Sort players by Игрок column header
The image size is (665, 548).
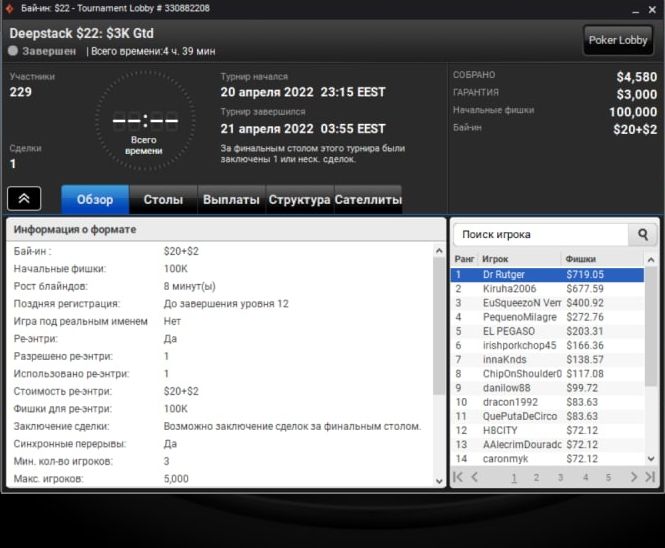coord(520,259)
